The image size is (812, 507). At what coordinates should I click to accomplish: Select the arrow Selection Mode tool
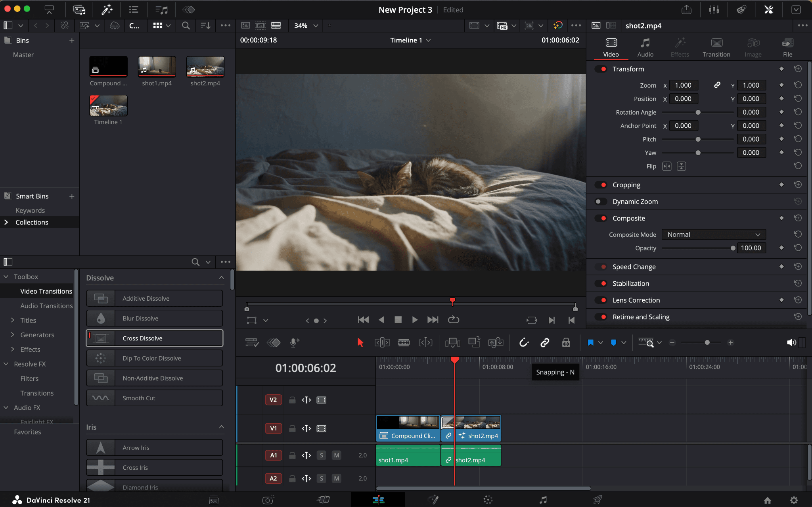(x=360, y=342)
